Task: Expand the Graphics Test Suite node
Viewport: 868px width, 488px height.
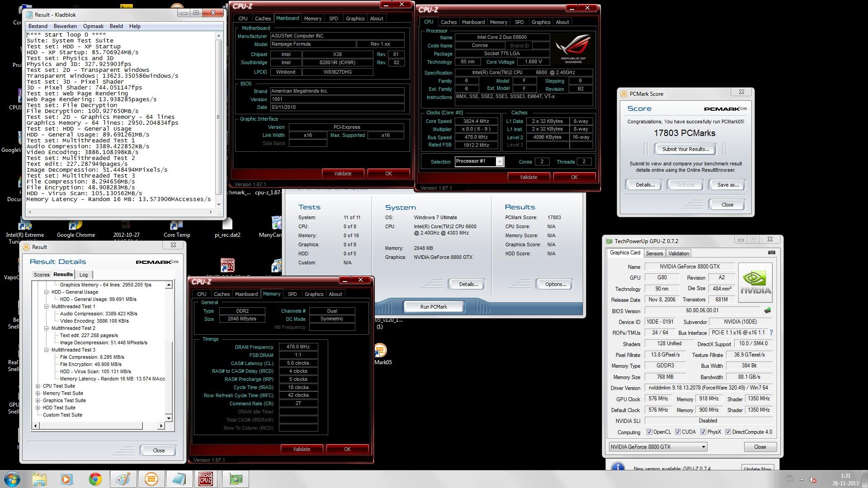Action: pos(38,401)
